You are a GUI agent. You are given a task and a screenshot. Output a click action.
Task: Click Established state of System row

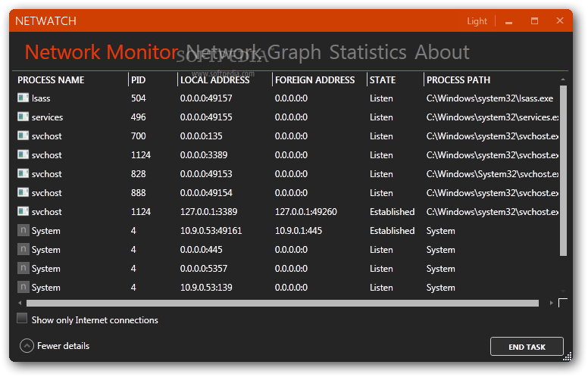tap(392, 230)
